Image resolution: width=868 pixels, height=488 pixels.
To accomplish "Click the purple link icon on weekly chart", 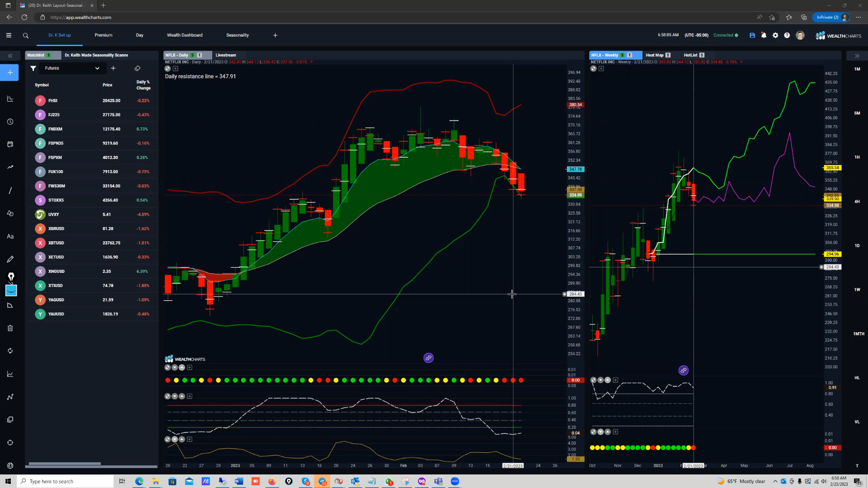I will tap(684, 371).
